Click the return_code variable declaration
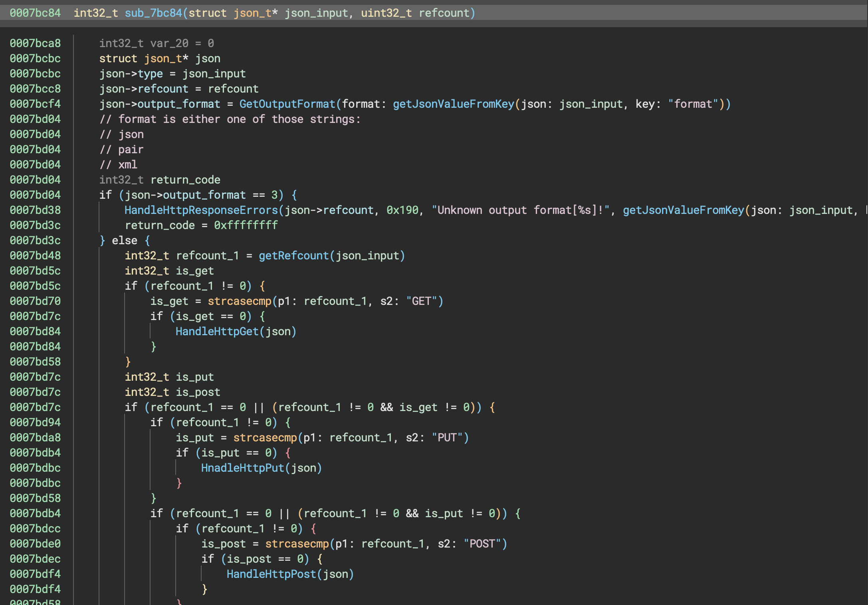 tap(185, 180)
